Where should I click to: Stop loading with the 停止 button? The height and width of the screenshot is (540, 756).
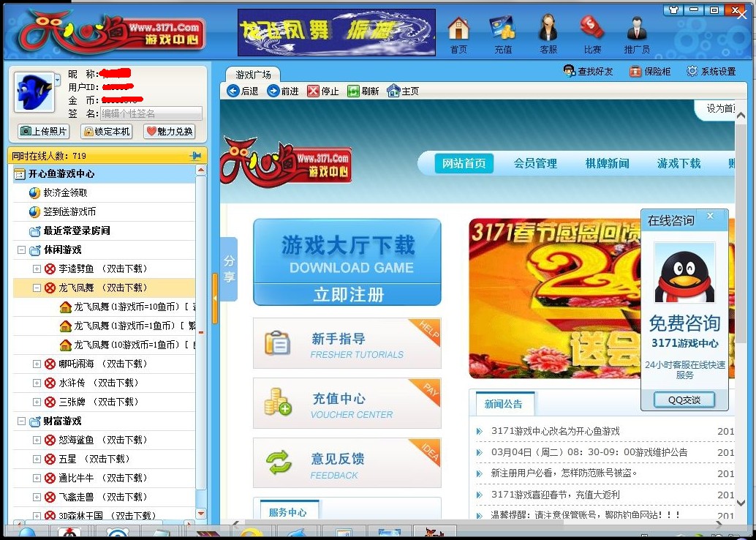pyautogui.click(x=323, y=91)
